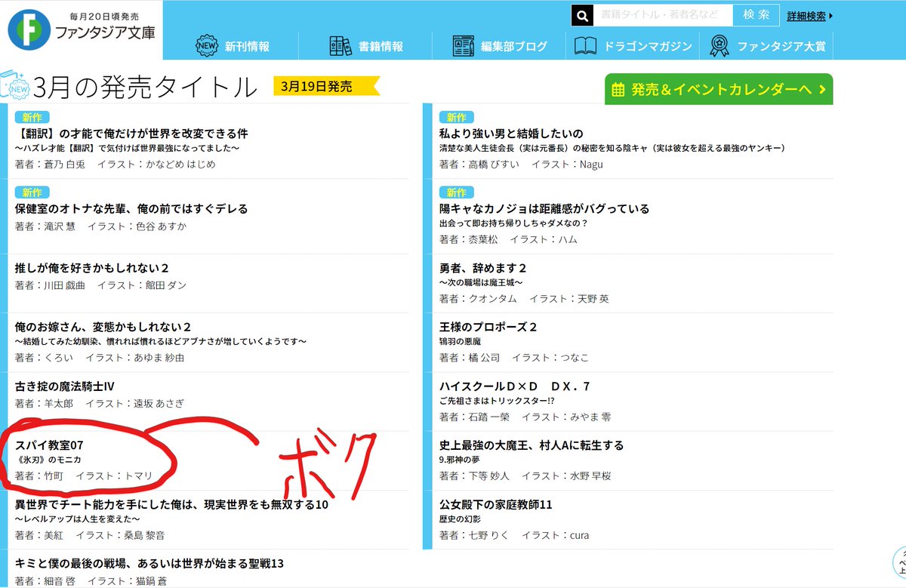Click the blog icon beside 編集部ブログ
906x588 pixels.
coord(463,46)
